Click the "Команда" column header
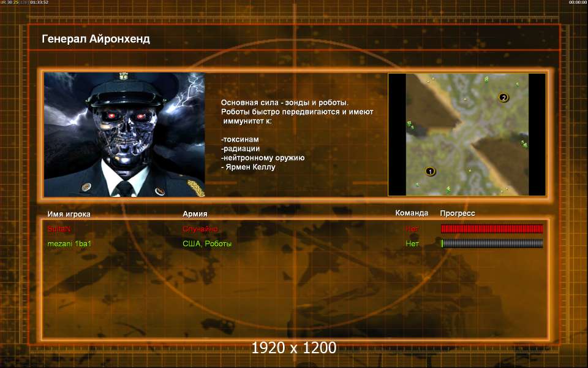This screenshot has height=368, width=588. click(x=412, y=213)
